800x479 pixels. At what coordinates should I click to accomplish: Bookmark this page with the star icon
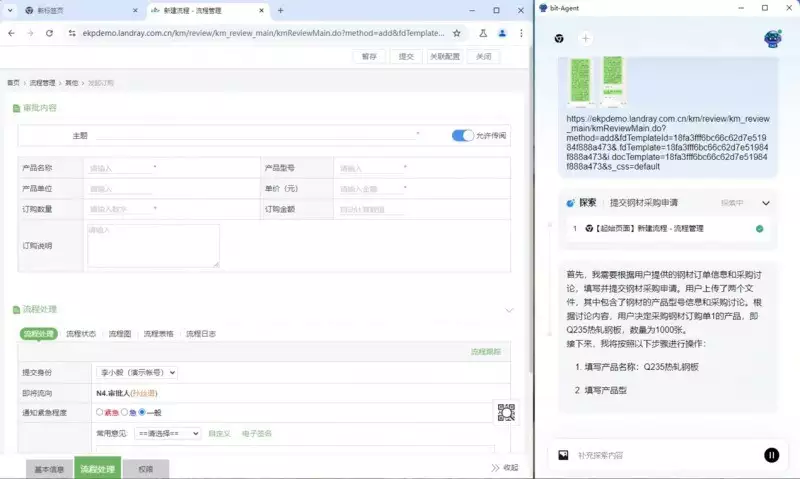(457, 33)
